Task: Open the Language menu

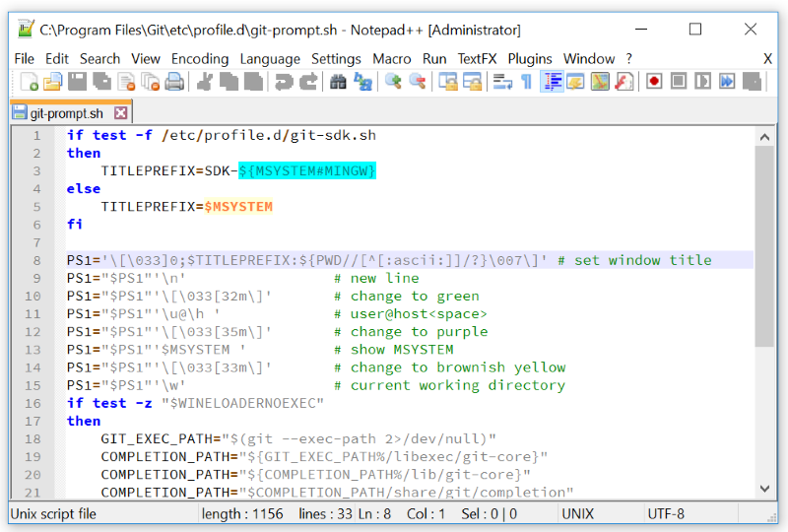Action: click(270, 59)
